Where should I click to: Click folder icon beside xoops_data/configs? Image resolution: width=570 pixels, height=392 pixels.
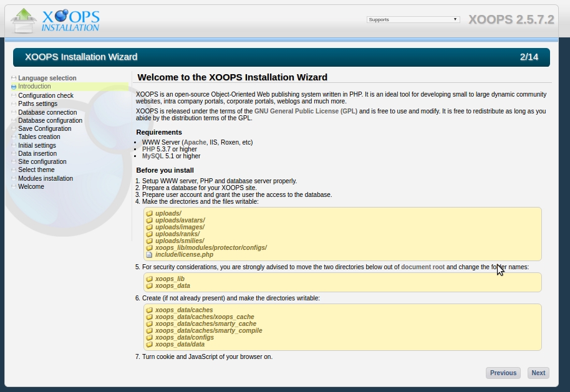pos(149,338)
